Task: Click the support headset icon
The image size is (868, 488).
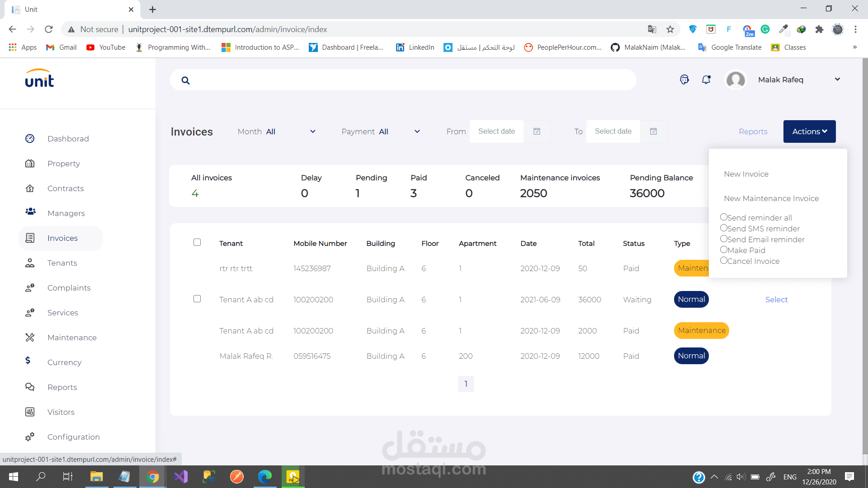Action: (x=684, y=80)
